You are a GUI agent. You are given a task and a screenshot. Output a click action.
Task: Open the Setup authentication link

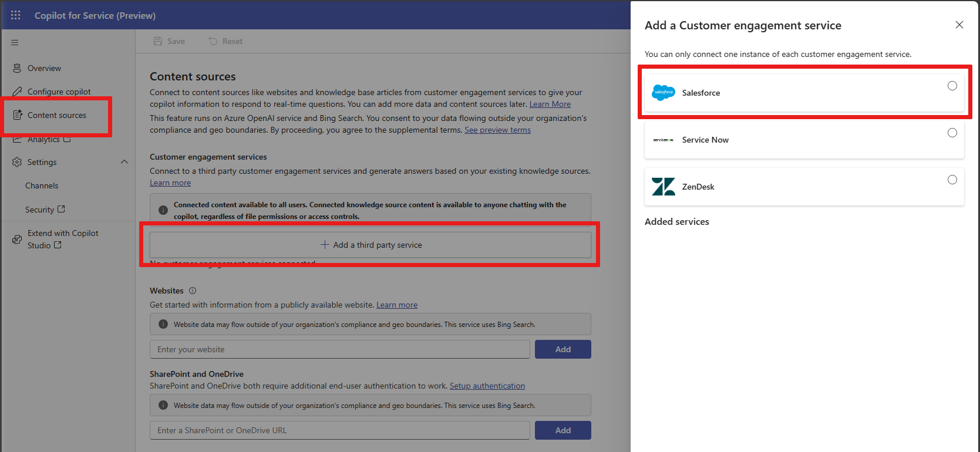point(487,386)
